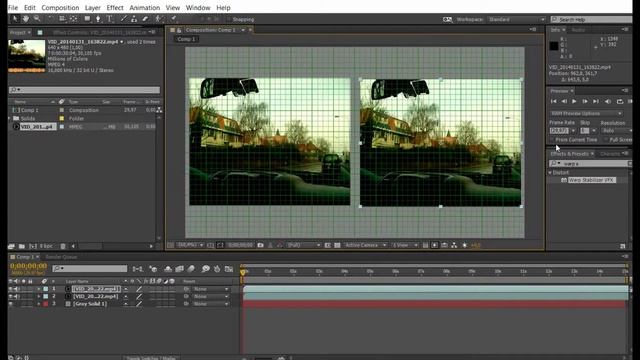Mute audio of layer 2
This screenshot has width=640, height=360.
(17, 296)
